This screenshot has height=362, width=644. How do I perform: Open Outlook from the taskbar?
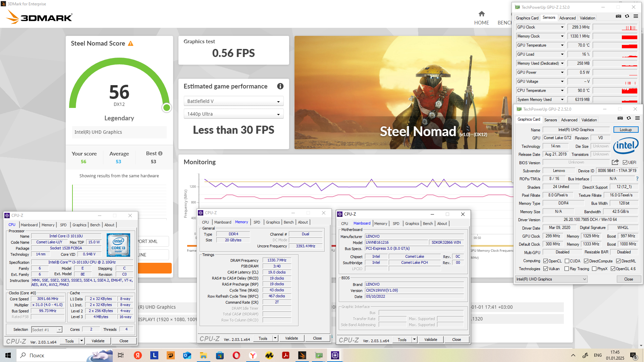[x=187, y=355]
